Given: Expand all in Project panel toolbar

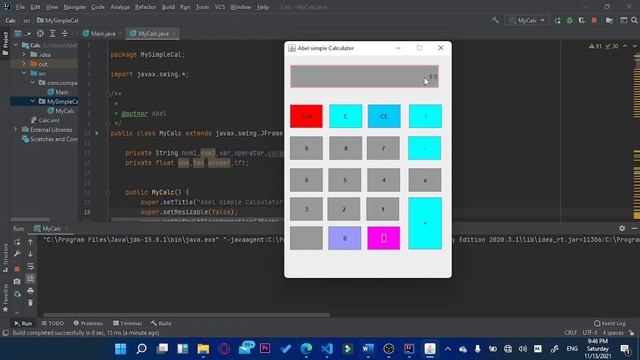Looking at the screenshot, I should 52,33.
